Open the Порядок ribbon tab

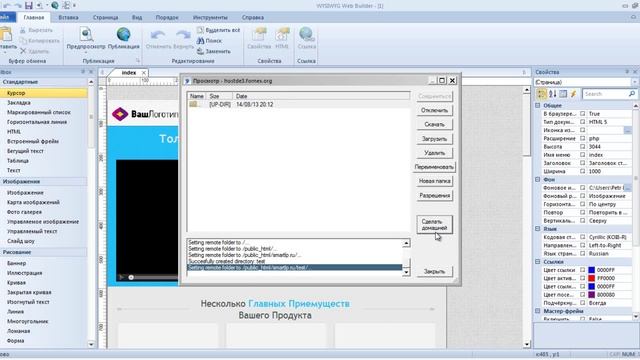pyautogui.click(x=167, y=18)
